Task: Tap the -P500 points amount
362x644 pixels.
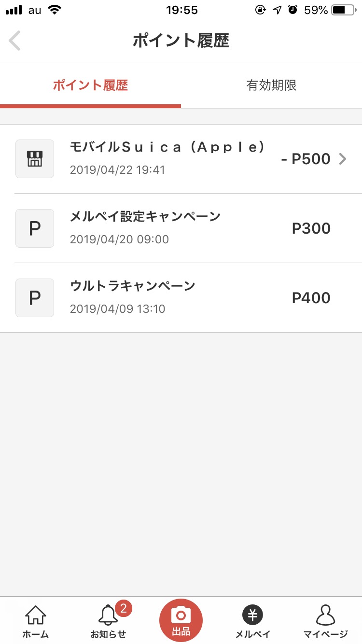Action: [306, 159]
